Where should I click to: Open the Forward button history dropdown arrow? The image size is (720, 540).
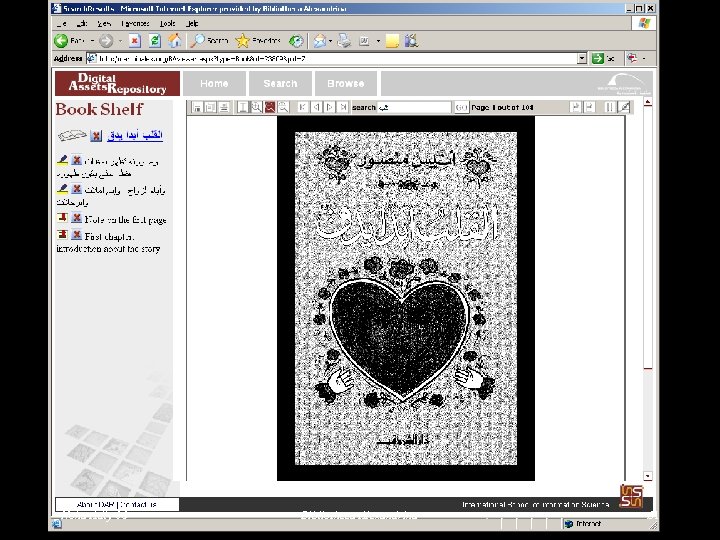coord(120,41)
